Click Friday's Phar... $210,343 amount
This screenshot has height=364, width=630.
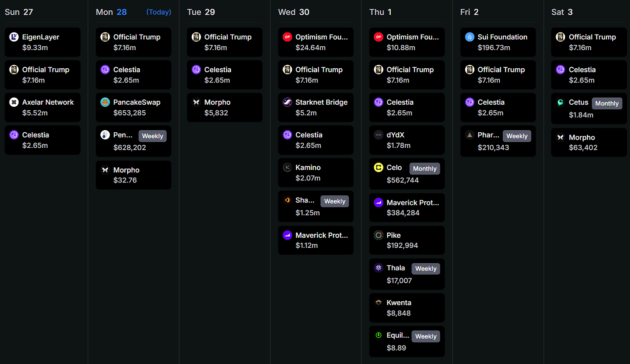click(493, 147)
